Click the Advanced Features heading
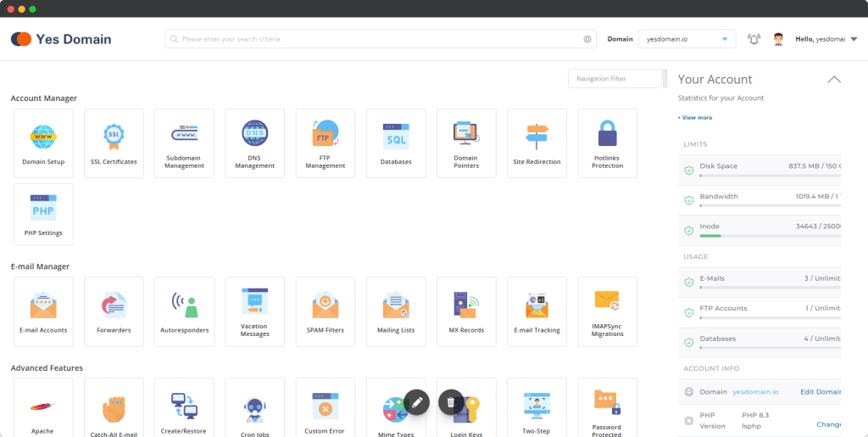The image size is (868, 437). tap(47, 367)
